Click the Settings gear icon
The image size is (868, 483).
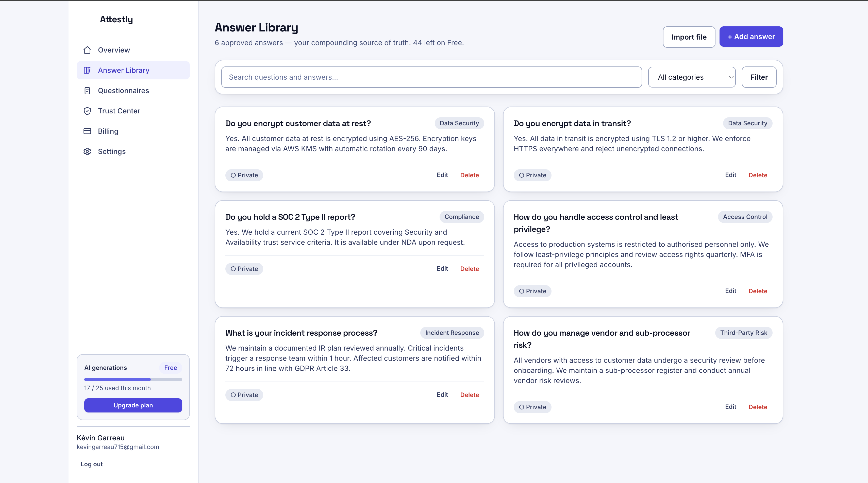[x=87, y=151]
